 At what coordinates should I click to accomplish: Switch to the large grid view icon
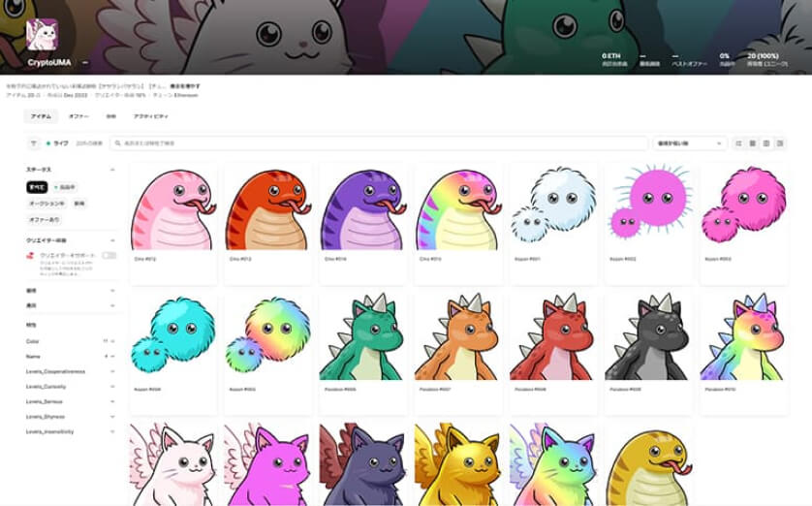766,143
